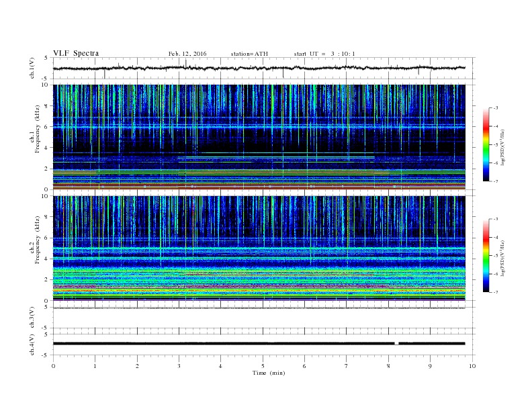The width and height of the screenshot is (532, 411).
Task: Click the log(PSD) label beside the ch.1 colorbar
Action: tap(502, 146)
